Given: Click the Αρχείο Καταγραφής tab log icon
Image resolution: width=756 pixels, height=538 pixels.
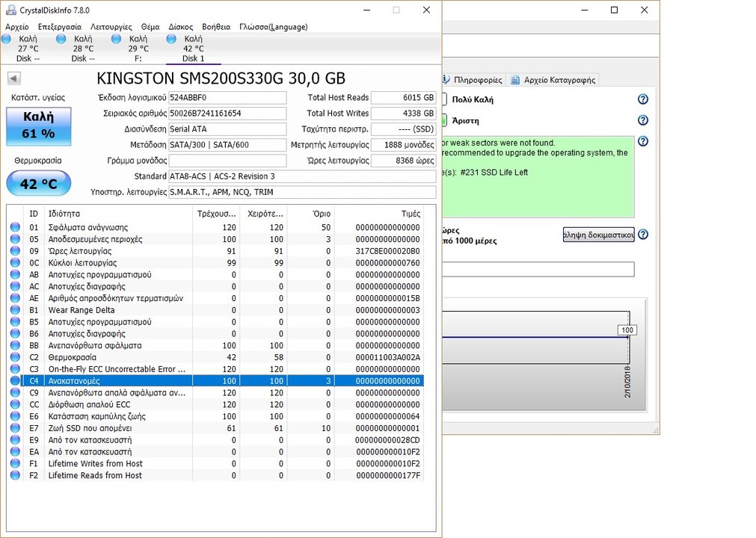Looking at the screenshot, I should 515,80.
